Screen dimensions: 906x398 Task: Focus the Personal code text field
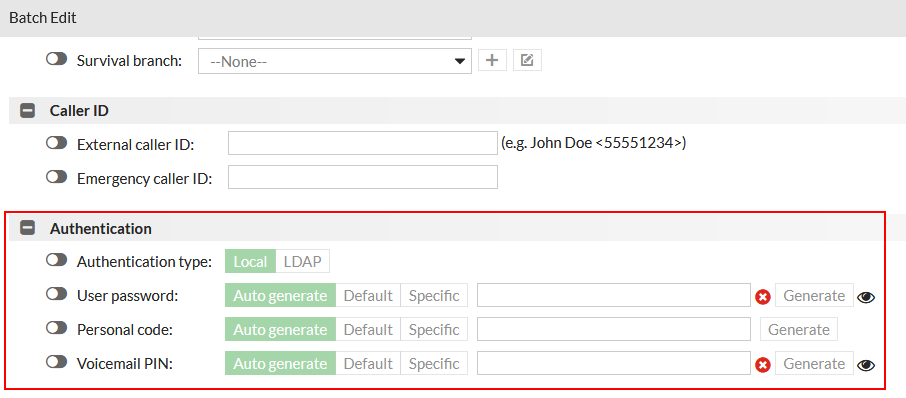pyautogui.click(x=614, y=329)
